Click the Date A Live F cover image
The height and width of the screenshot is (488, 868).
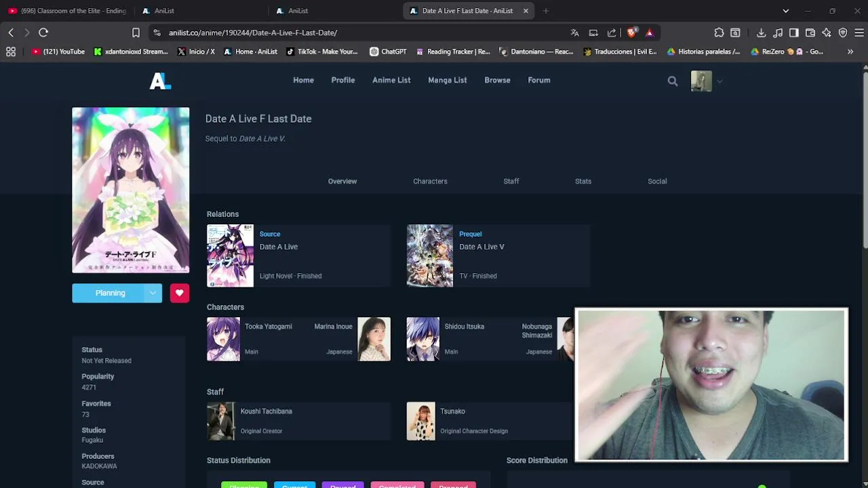coord(131,190)
